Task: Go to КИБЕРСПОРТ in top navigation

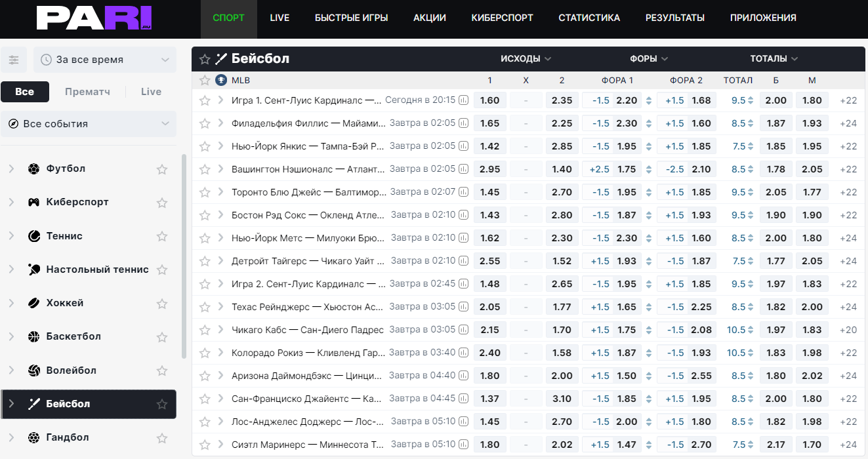Action: pos(502,18)
